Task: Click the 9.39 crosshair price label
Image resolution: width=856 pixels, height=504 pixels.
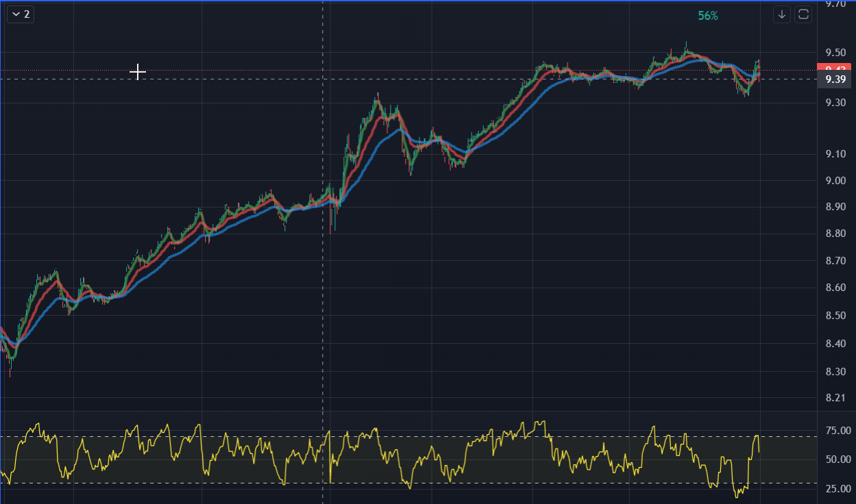Action: coord(835,79)
